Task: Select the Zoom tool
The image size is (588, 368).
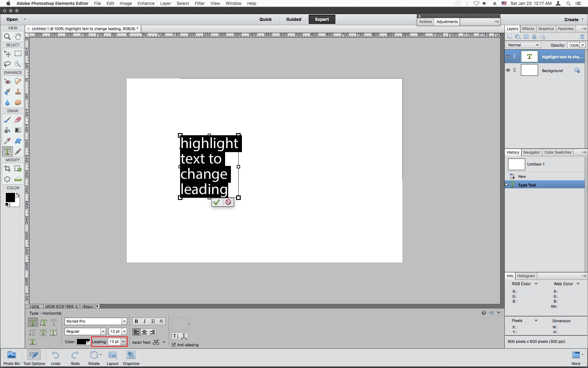Action: [x=7, y=37]
